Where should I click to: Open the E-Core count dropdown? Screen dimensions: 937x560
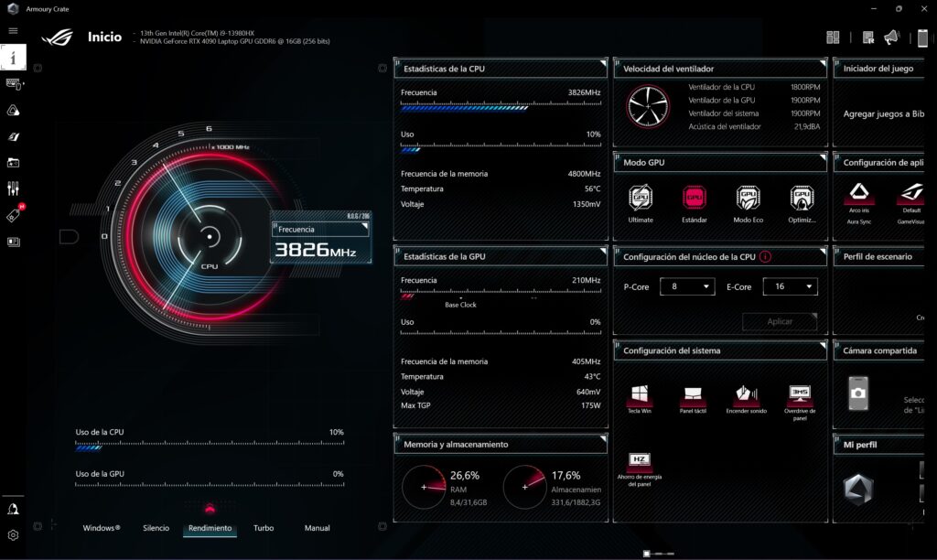[x=789, y=287]
